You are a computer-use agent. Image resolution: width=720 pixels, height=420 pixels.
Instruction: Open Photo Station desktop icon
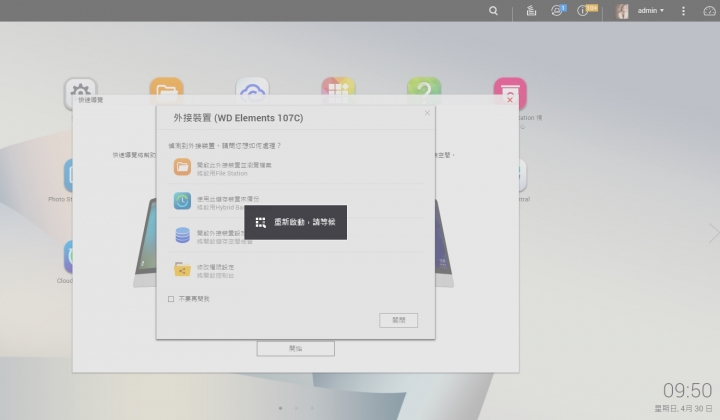[68, 175]
